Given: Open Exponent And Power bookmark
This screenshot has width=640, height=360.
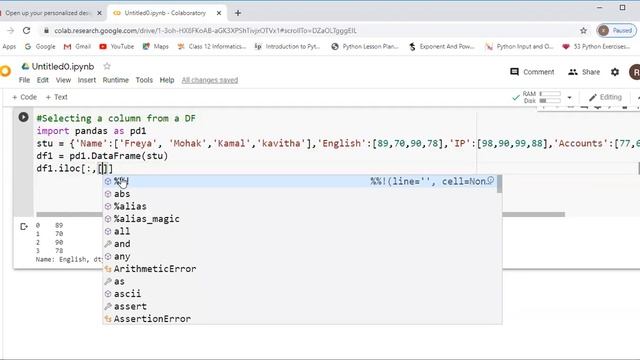Looking at the screenshot, I should click(x=442, y=47).
